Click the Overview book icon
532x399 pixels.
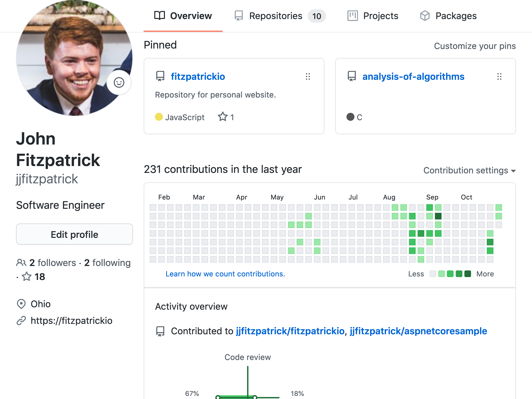159,16
